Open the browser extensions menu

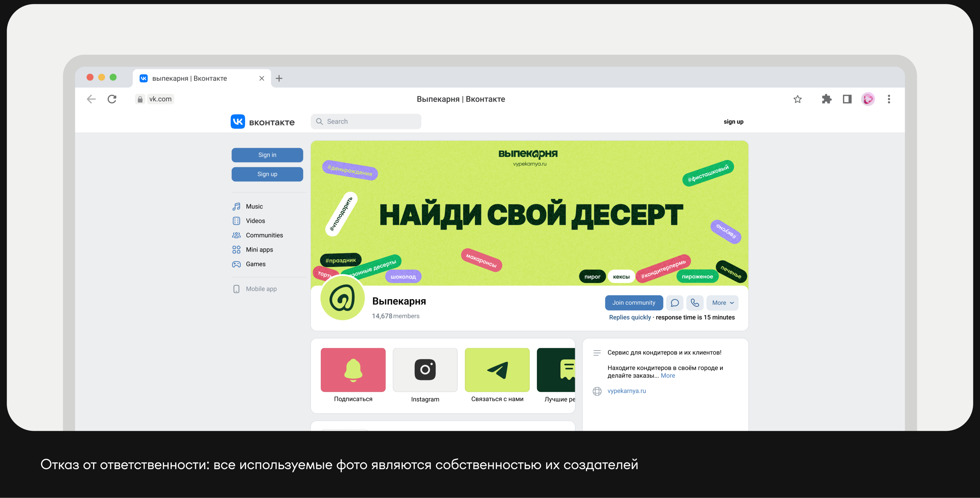coord(826,99)
